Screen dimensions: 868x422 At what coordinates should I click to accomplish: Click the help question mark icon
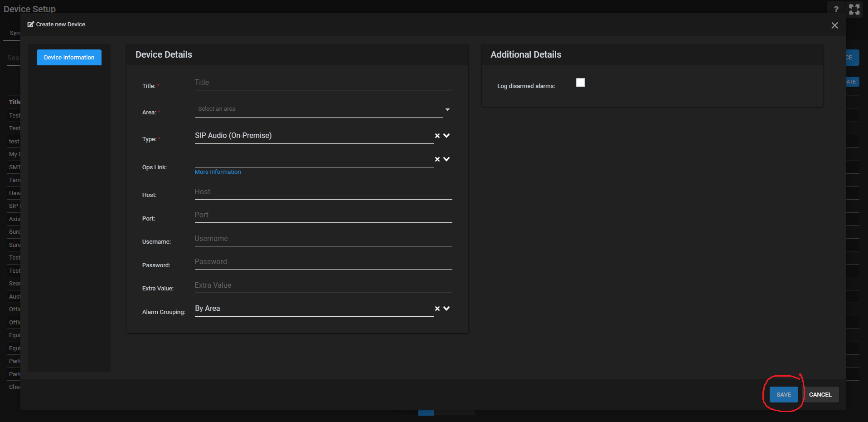(836, 9)
